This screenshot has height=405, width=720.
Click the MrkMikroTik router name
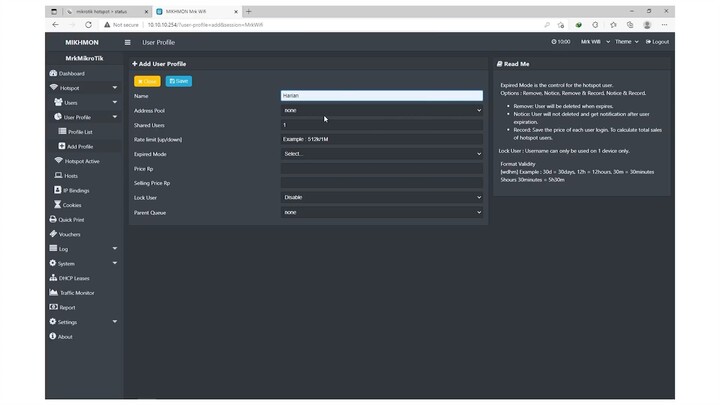(x=84, y=58)
